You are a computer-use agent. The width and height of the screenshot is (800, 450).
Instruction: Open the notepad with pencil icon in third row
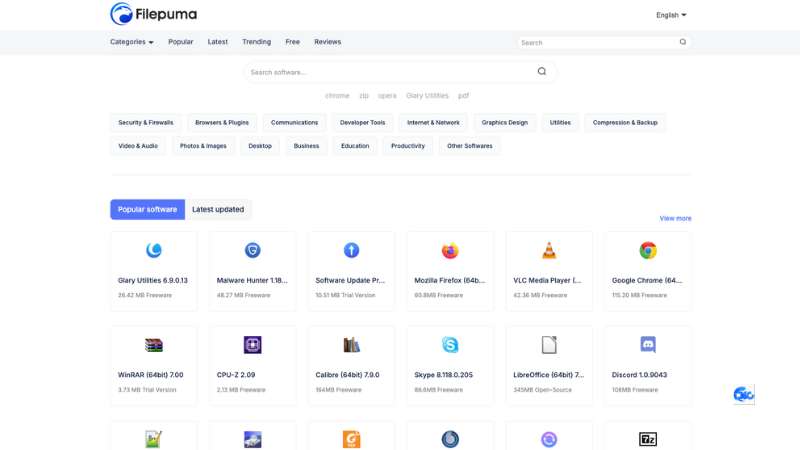click(x=154, y=439)
